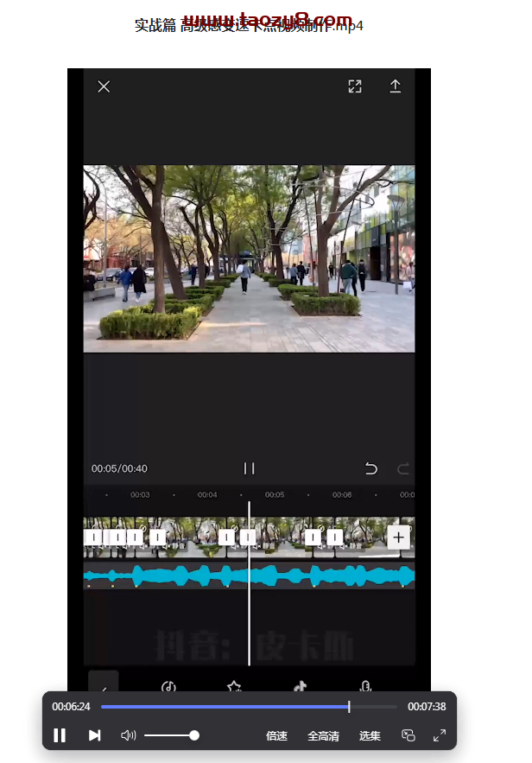Open the 全高清 quality selector

tap(323, 736)
